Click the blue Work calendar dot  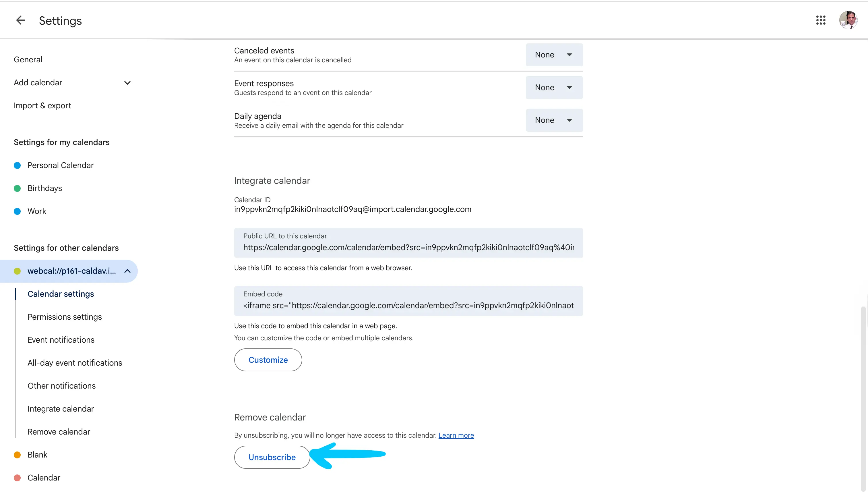[x=17, y=211]
